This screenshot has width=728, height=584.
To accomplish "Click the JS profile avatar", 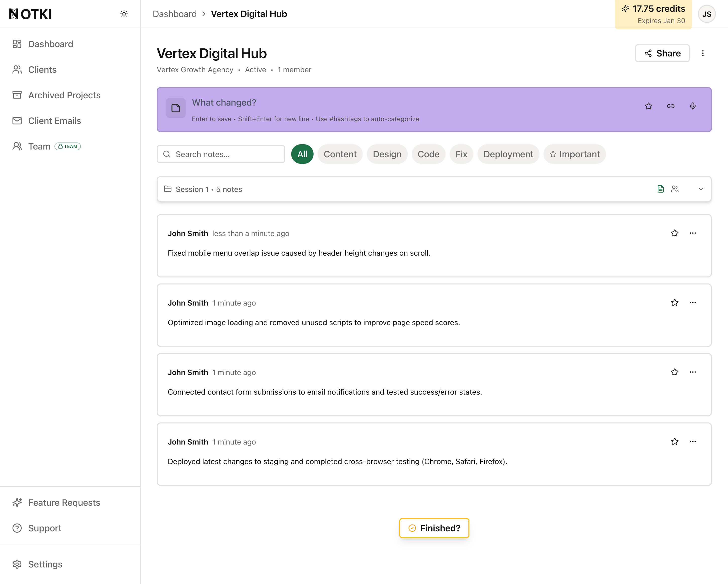I will (707, 14).
